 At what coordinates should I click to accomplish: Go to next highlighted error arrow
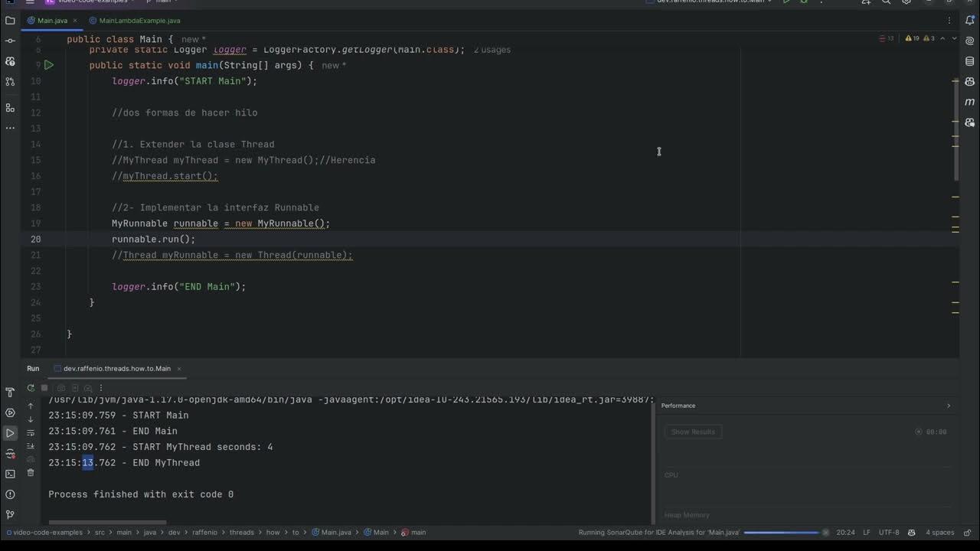point(954,38)
